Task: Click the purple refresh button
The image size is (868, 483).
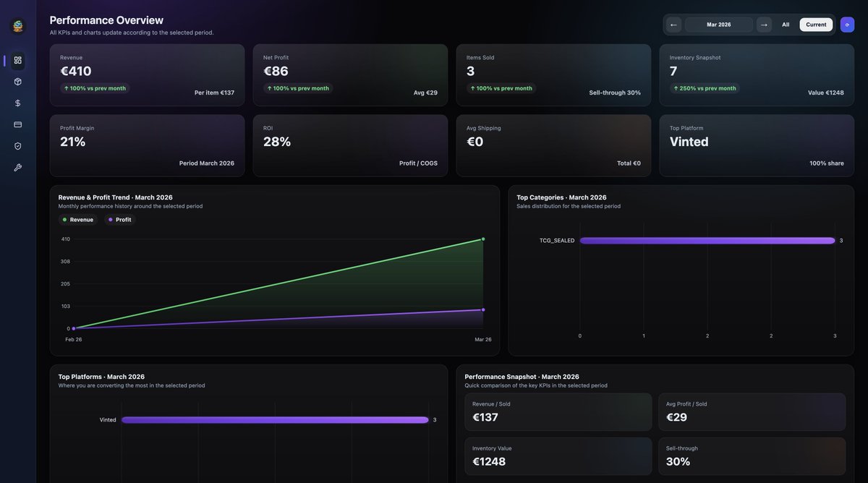Action: pos(847,25)
